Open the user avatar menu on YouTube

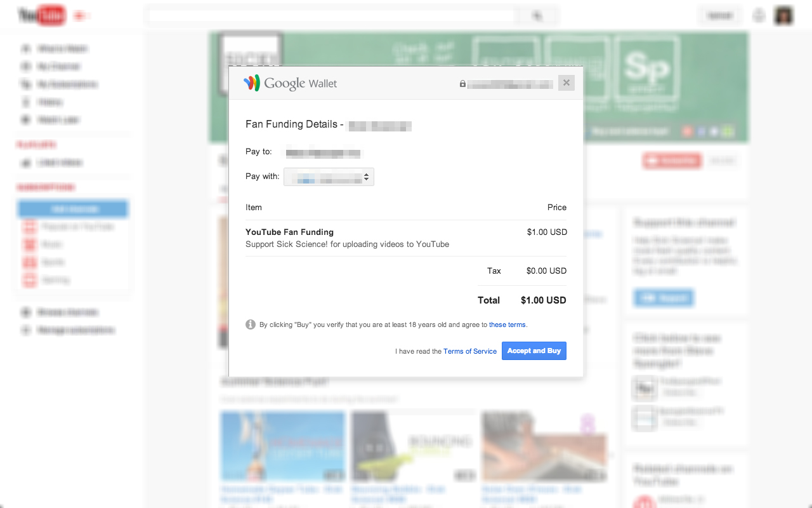pos(784,15)
